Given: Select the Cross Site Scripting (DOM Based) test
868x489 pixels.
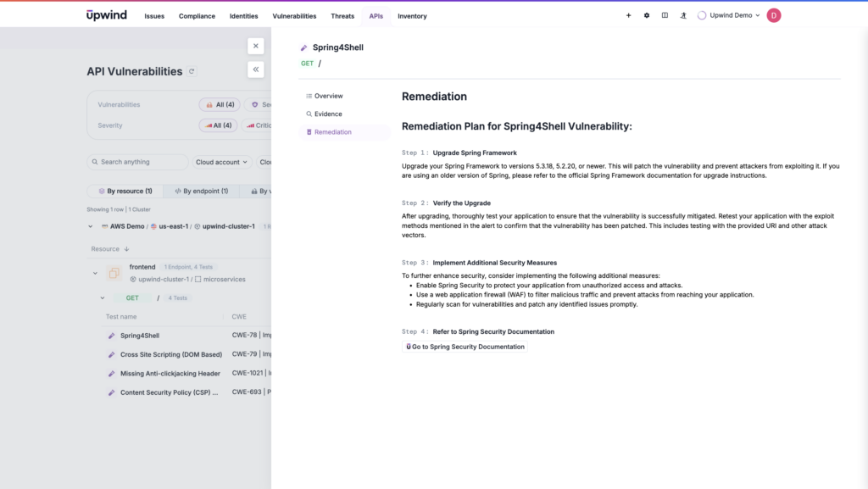Looking at the screenshot, I should coord(170,354).
